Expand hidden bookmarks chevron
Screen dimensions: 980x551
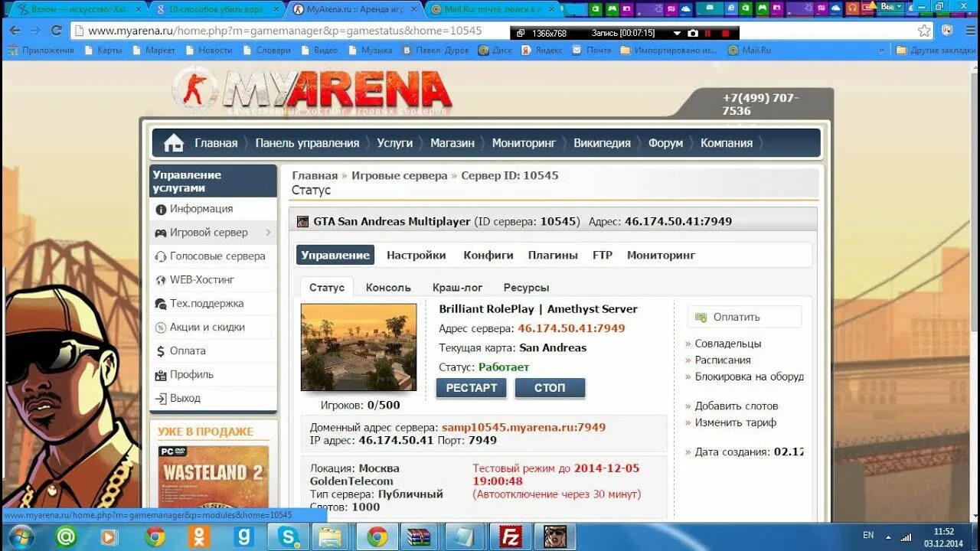881,50
